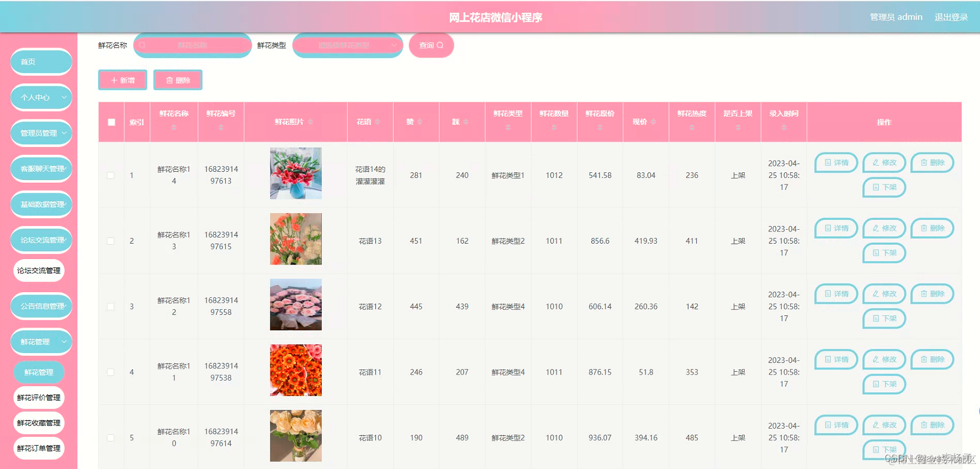Click 修改 edit for 鲜花名称11
Viewport: 980px width, 469px height.
pos(884,360)
